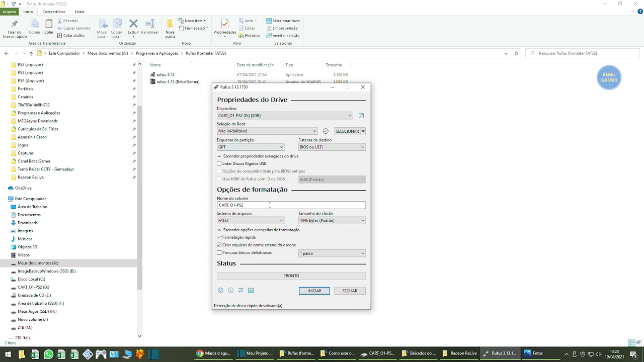The height and width of the screenshot is (362, 644).
Task: Open the Arquivo tab in Explorer
Action: pos(10,12)
